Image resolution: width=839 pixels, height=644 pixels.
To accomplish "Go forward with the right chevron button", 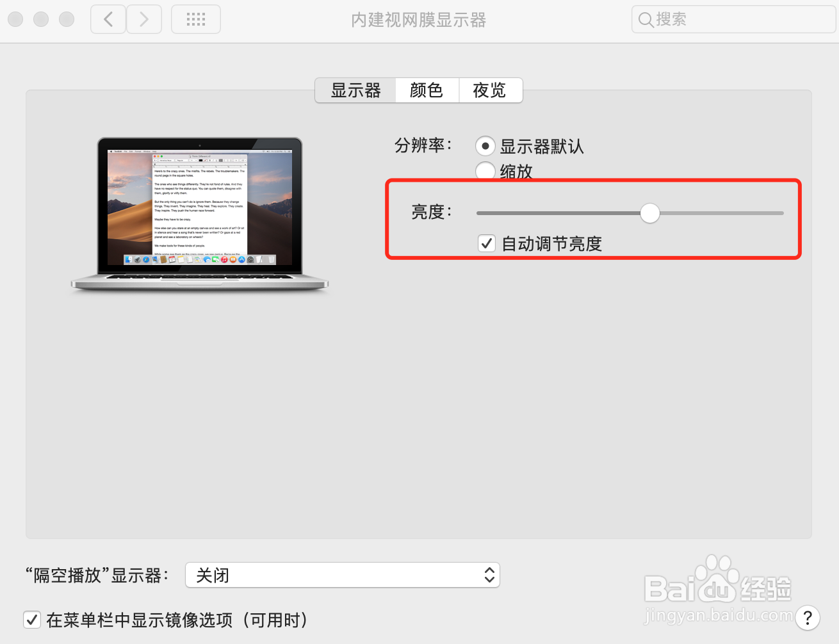I will click(x=144, y=19).
